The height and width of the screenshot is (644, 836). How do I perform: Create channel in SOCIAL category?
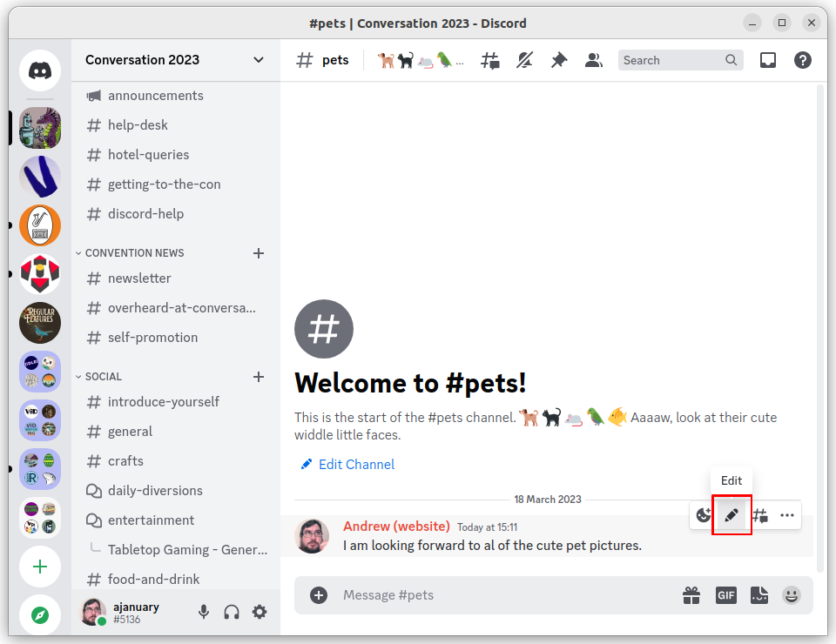259,377
